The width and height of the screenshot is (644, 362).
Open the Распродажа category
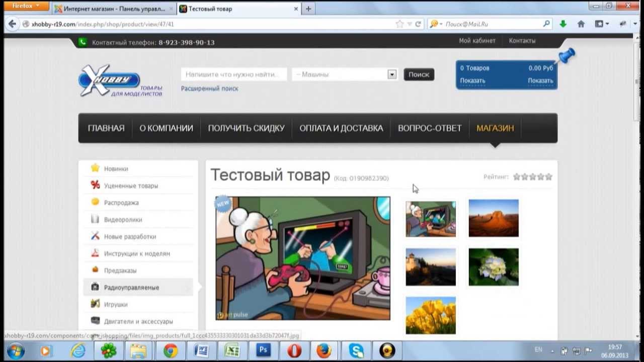coord(121,203)
